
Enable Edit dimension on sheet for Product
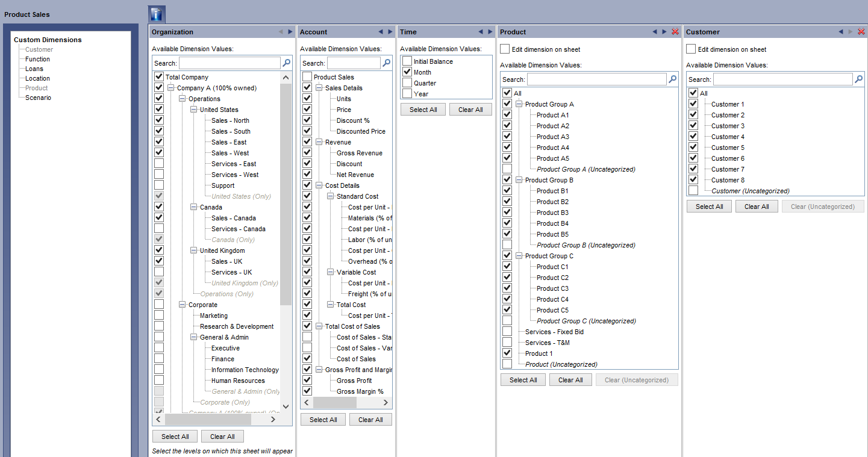tap(505, 49)
